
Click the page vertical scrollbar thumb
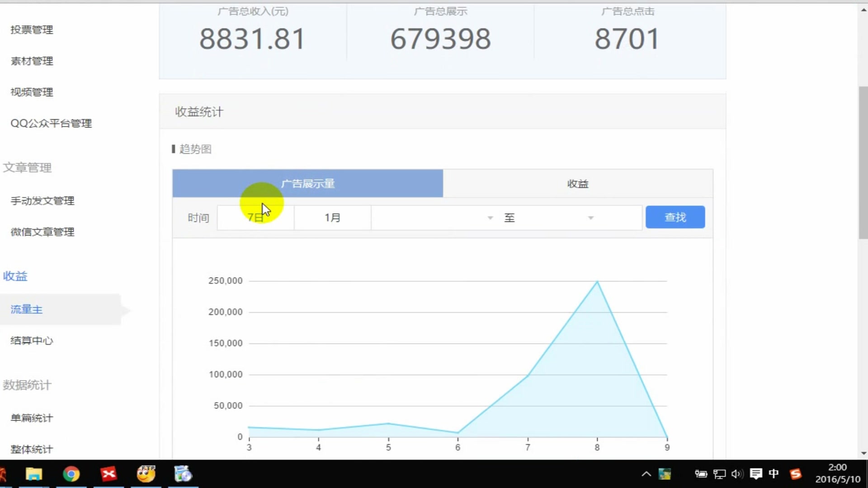coord(863,163)
